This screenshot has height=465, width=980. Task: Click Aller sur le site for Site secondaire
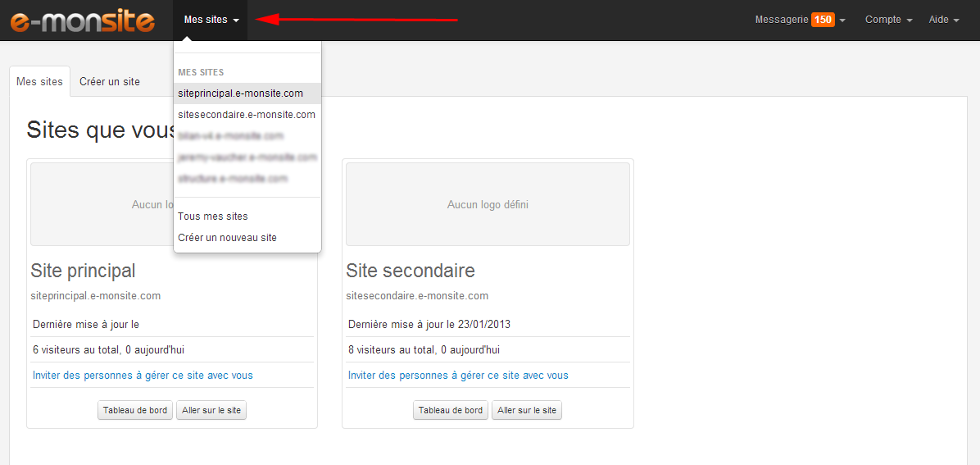(527, 411)
